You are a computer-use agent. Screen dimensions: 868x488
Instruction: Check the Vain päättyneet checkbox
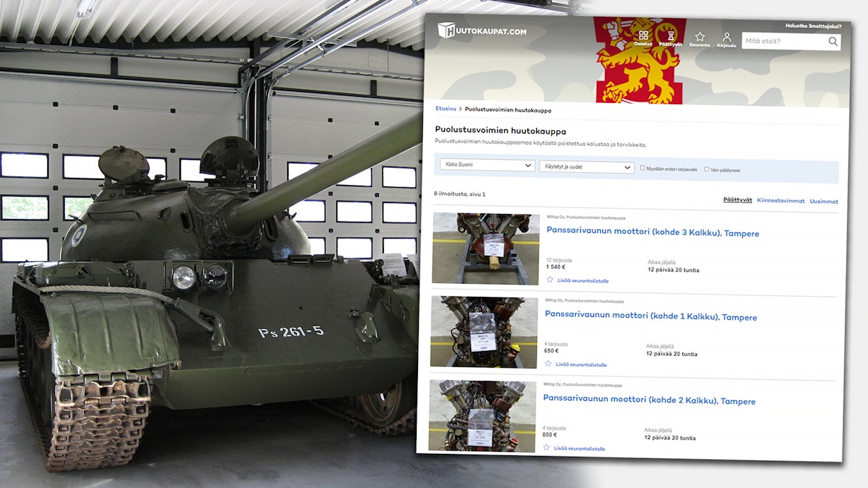pos(707,169)
